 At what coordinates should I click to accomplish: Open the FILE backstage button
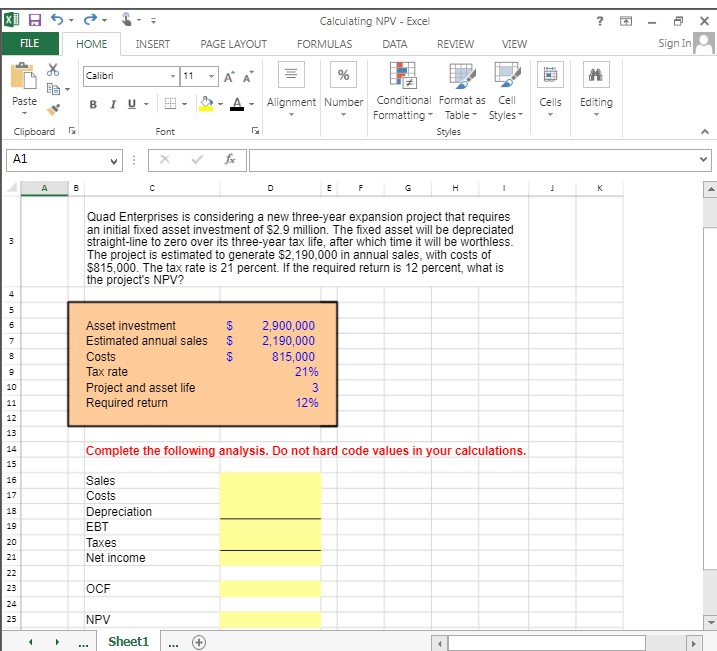30,44
